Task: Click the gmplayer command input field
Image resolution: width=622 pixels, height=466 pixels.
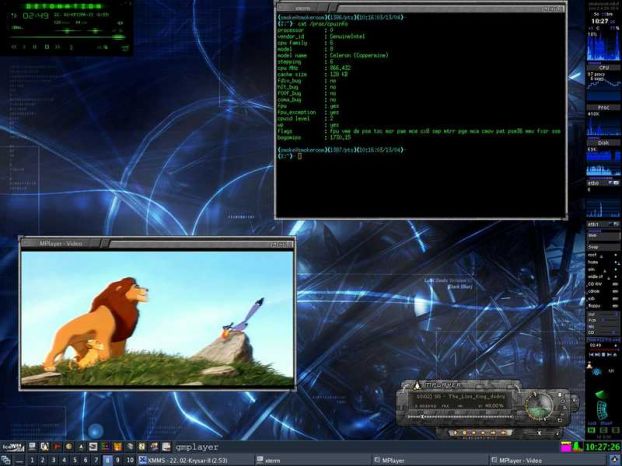Action: (x=365, y=447)
